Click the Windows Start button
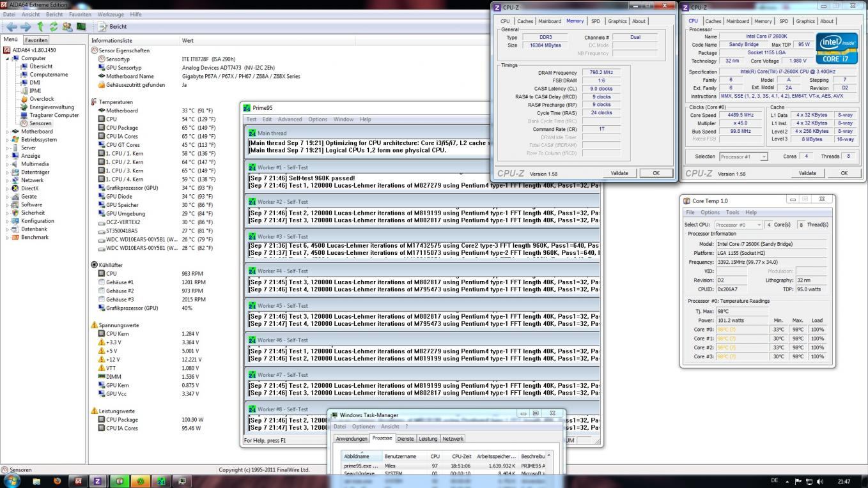Viewport: 868px width, 488px height. point(11,480)
